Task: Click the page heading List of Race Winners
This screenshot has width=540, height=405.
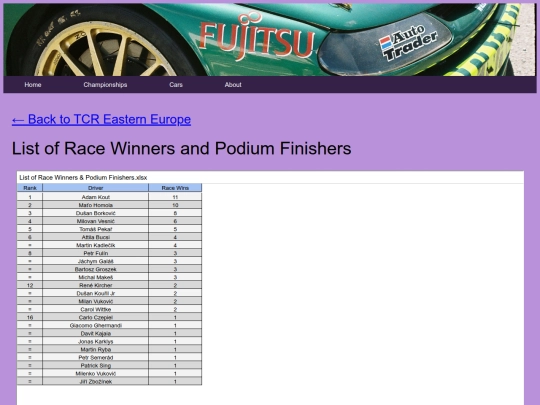Action: tap(181, 148)
